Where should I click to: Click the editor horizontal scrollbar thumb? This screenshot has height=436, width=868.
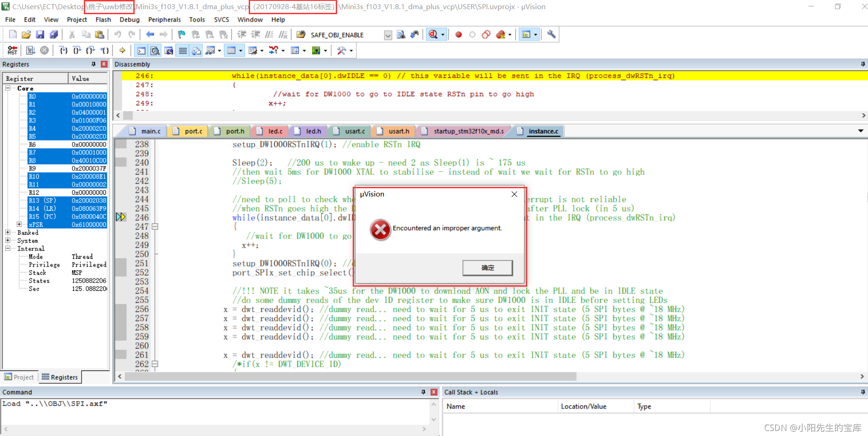point(350,376)
